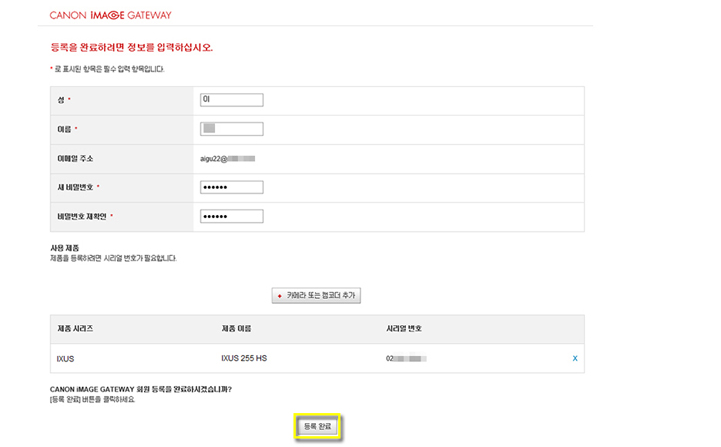721x447 pixels.
Task: Click the CANON iMAGE GATEWAY logo
Action: (x=110, y=15)
